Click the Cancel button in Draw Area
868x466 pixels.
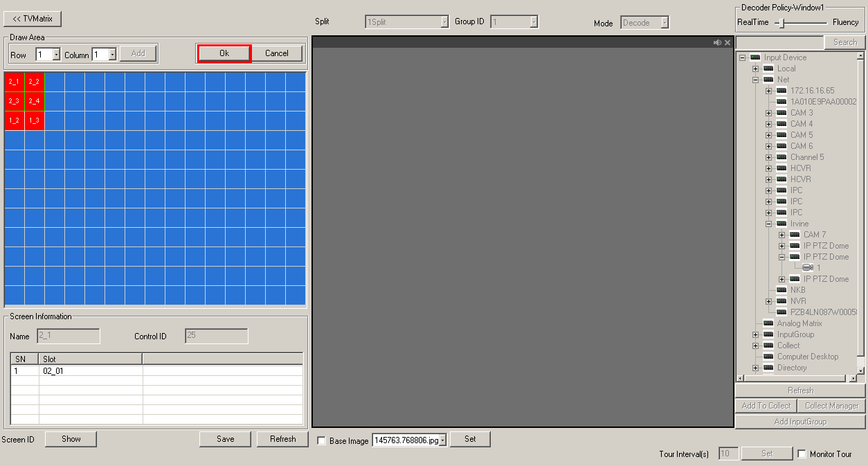point(277,53)
